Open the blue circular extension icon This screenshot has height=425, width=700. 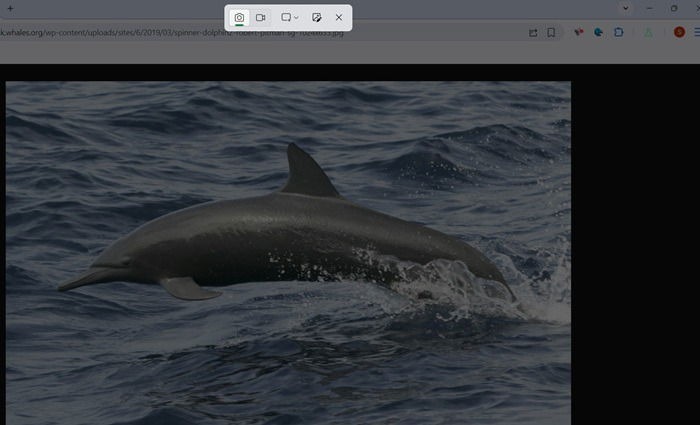[598, 32]
